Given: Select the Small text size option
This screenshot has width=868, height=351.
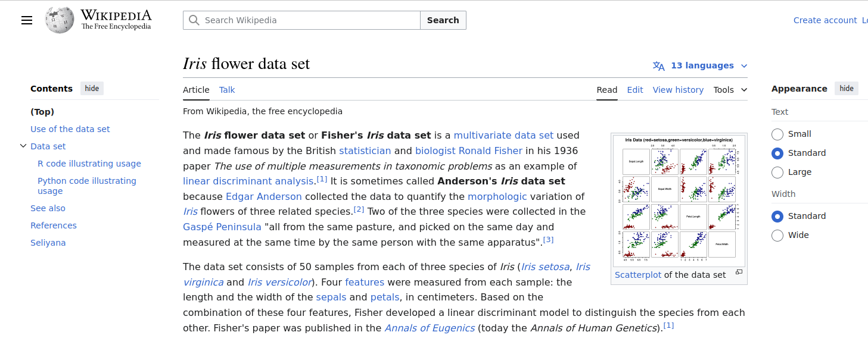Looking at the screenshot, I should (x=777, y=134).
